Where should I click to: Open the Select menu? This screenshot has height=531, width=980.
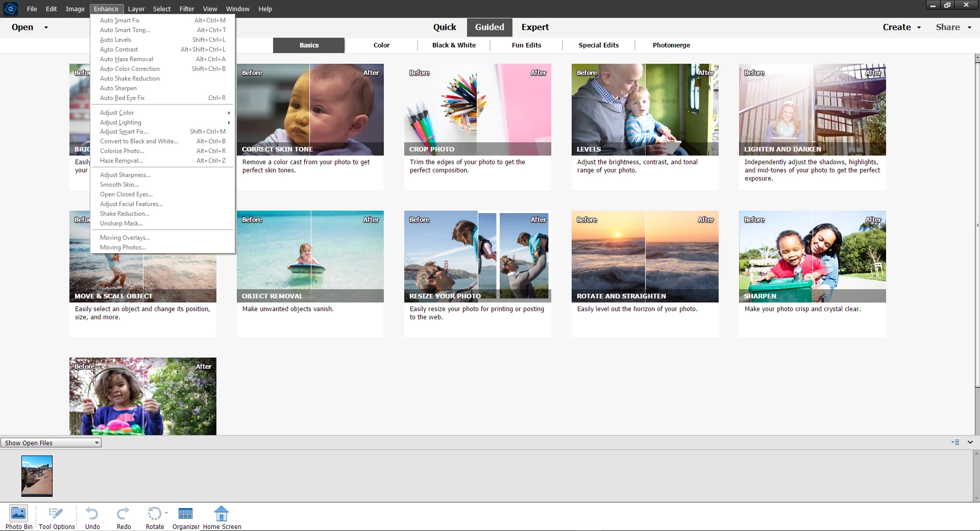click(x=162, y=9)
